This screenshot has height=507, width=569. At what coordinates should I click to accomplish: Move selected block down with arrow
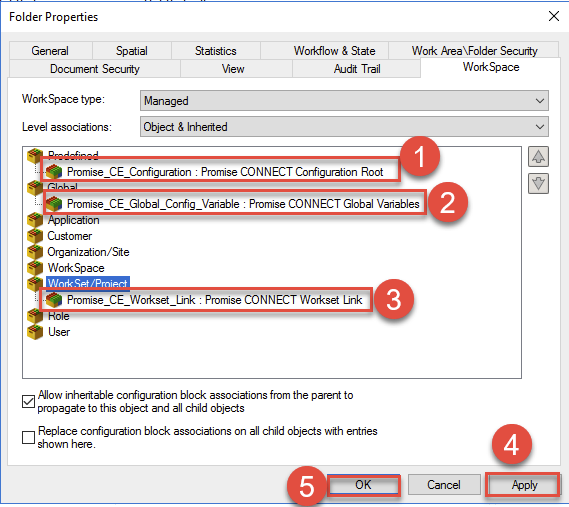point(538,183)
